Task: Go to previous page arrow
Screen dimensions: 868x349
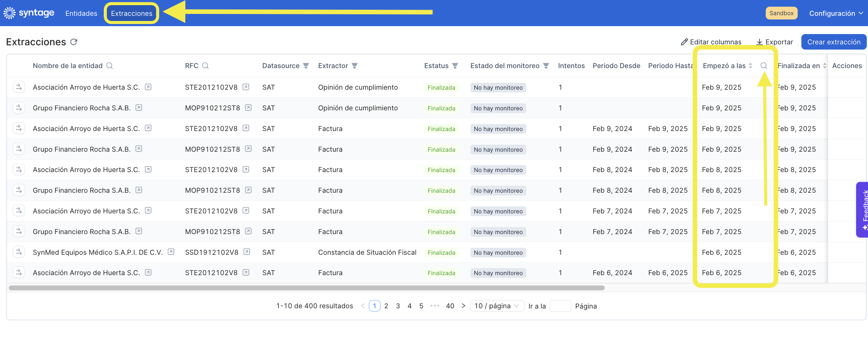Action: point(363,306)
